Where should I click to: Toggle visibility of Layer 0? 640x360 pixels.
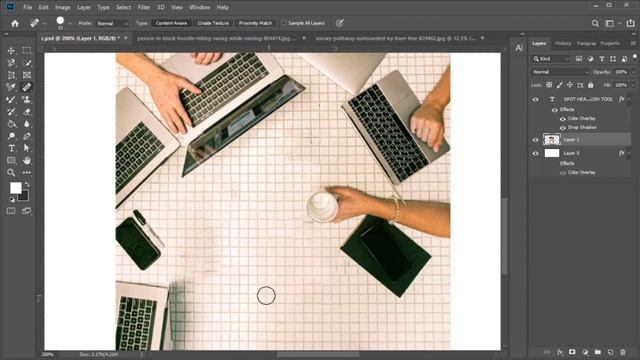coord(536,153)
